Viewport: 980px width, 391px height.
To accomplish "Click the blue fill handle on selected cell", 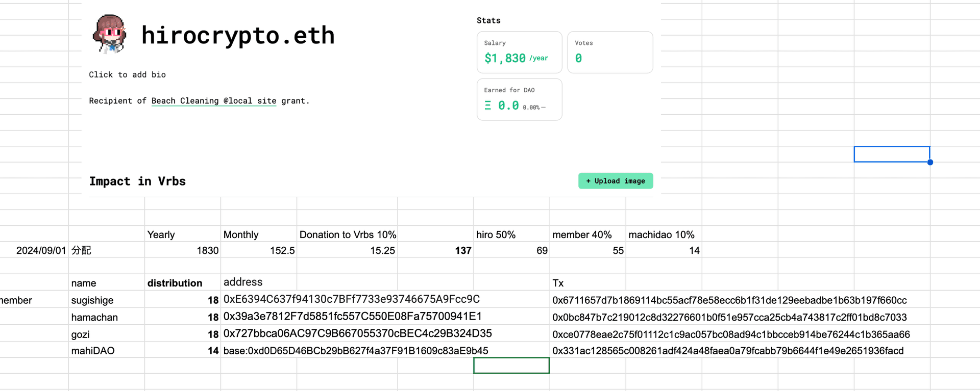I will 930,162.
